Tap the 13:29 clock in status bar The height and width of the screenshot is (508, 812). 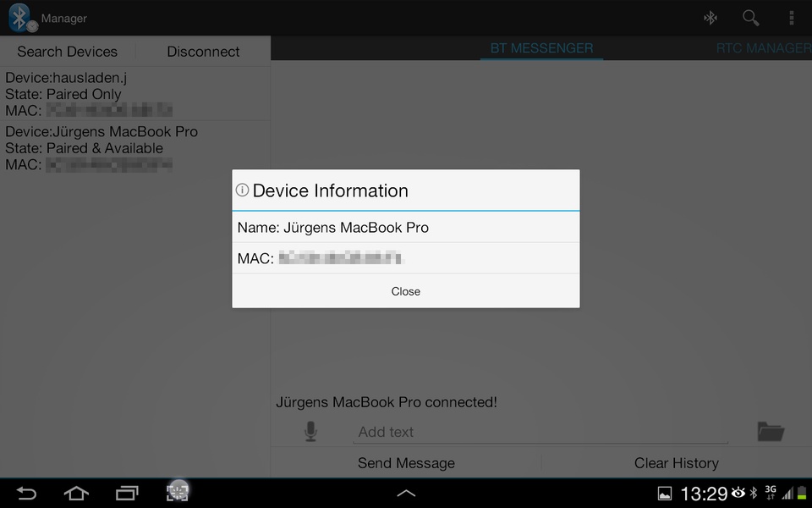click(x=705, y=494)
